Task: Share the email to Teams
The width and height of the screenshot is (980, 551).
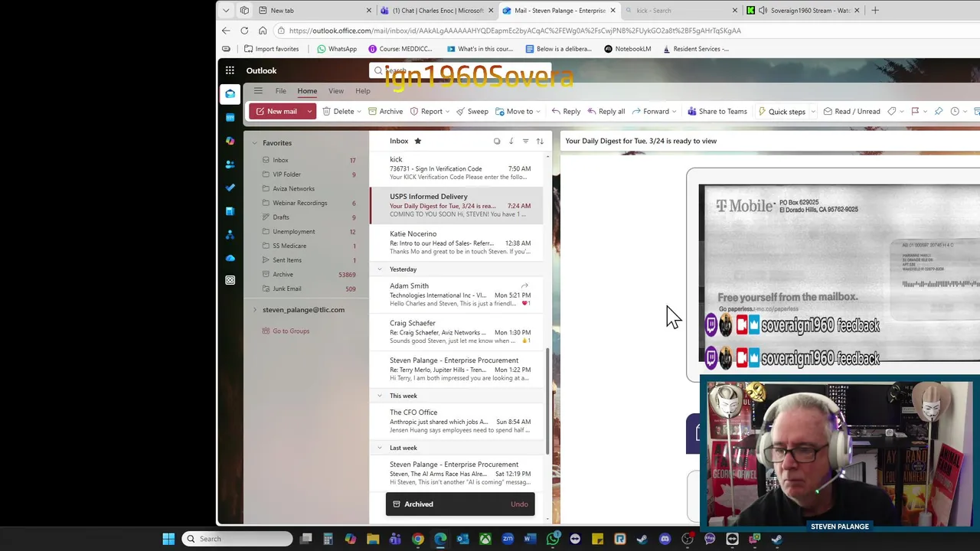Action: click(x=717, y=111)
